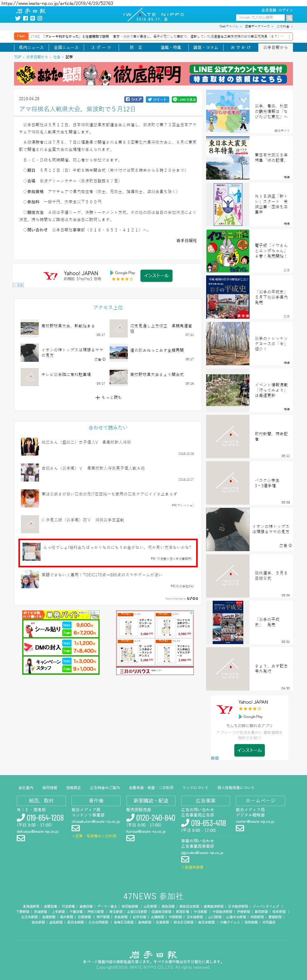This screenshot has width=307, height=980.
Task: Click the Google custom search field
Action: pos(260,17)
